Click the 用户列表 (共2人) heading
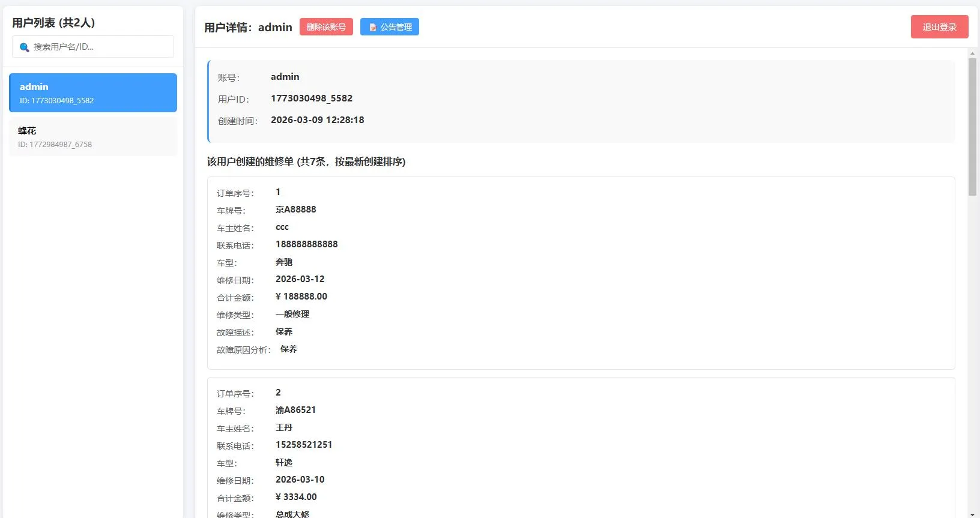The image size is (980, 518). (x=53, y=23)
